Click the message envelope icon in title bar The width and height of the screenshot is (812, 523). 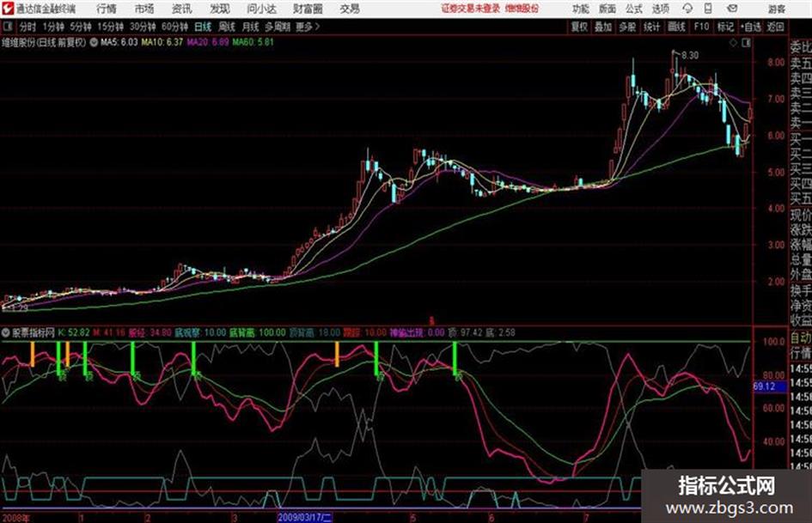pos(732,9)
